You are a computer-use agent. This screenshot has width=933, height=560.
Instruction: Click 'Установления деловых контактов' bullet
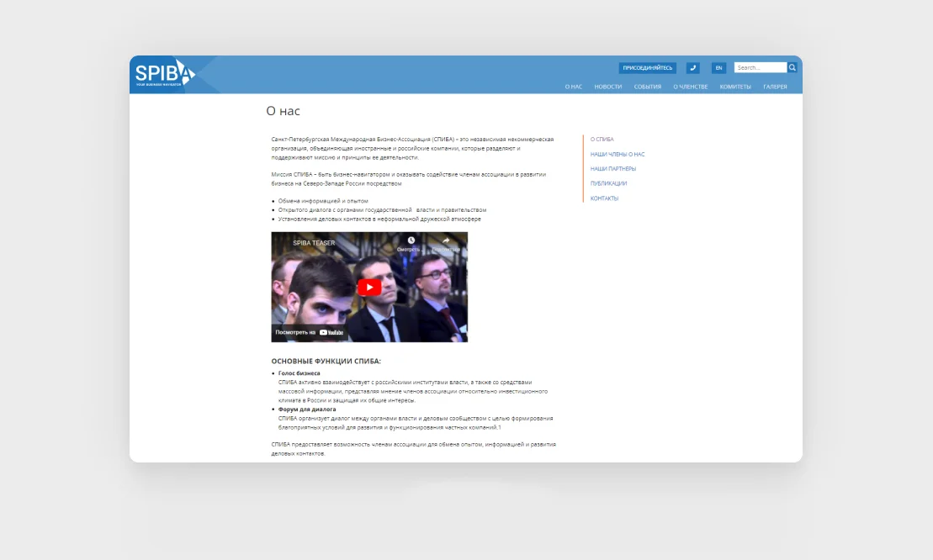(379, 219)
